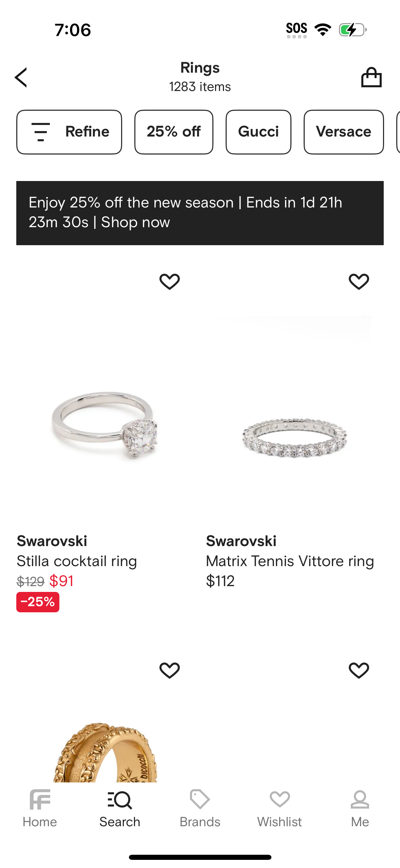The height and width of the screenshot is (868, 400).
Task: Open the shopping bag
Action: 371,77
